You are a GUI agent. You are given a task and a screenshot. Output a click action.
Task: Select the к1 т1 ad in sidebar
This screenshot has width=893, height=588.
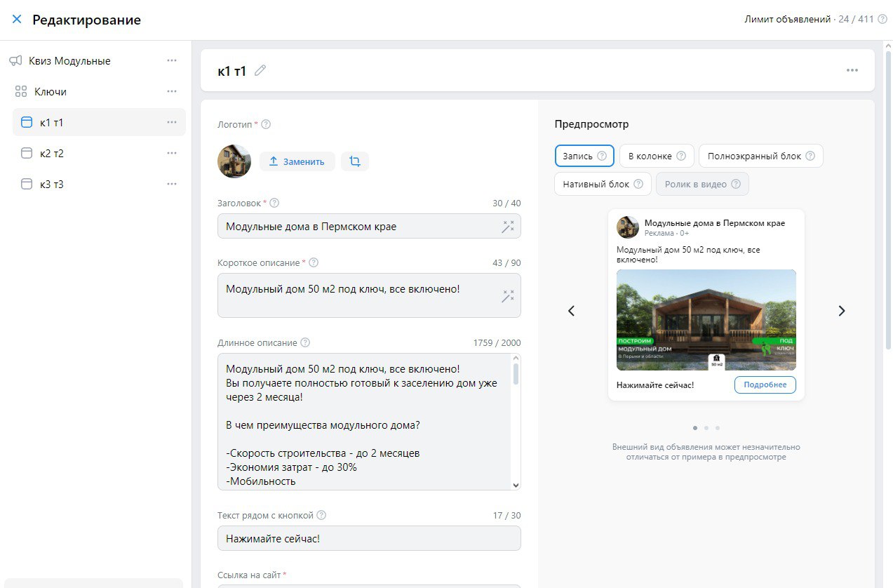pyautogui.click(x=99, y=122)
